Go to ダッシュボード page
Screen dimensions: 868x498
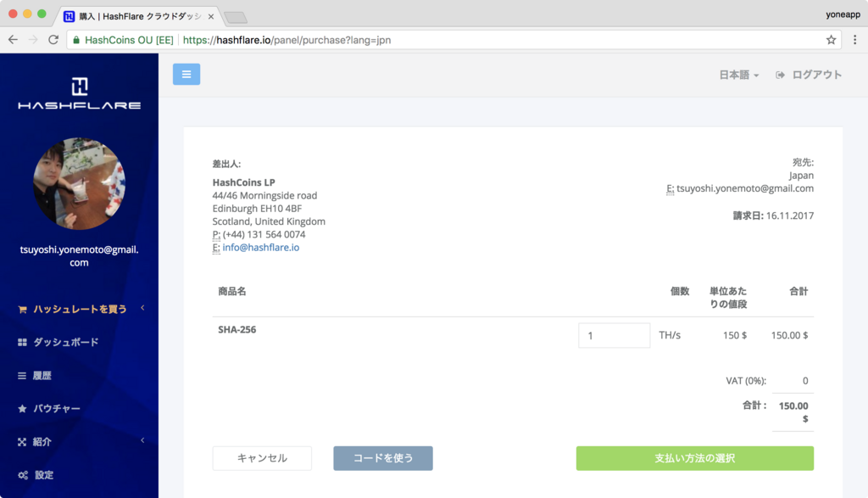click(x=66, y=343)
